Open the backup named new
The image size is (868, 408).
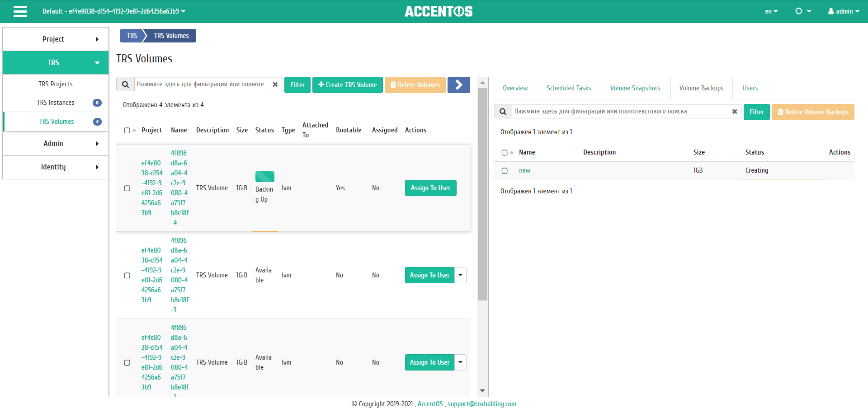[x=524, y=171]
